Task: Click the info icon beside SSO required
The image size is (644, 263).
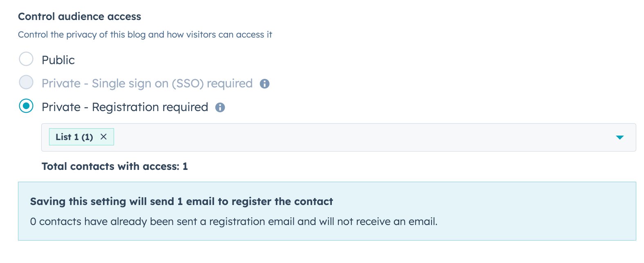Action: pos(265,84)
